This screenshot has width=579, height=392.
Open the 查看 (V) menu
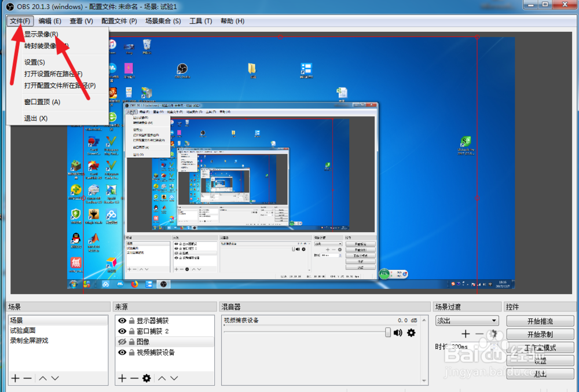(81, 21)
